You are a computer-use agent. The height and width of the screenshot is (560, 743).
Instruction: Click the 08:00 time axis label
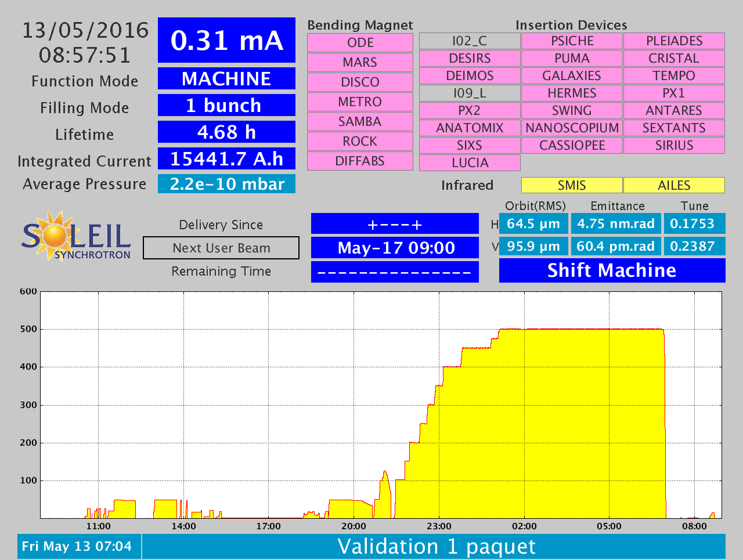tap(694, 526)
